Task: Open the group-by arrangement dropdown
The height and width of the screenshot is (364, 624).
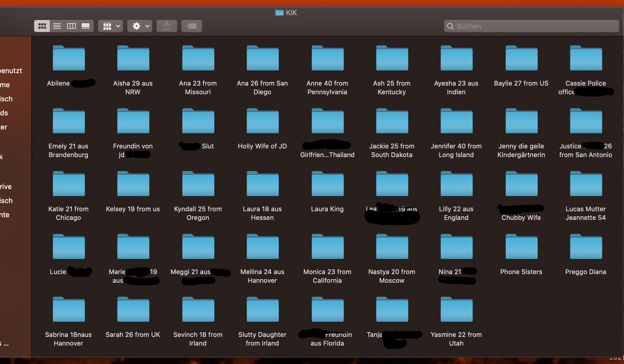Action: pos(110,26)
